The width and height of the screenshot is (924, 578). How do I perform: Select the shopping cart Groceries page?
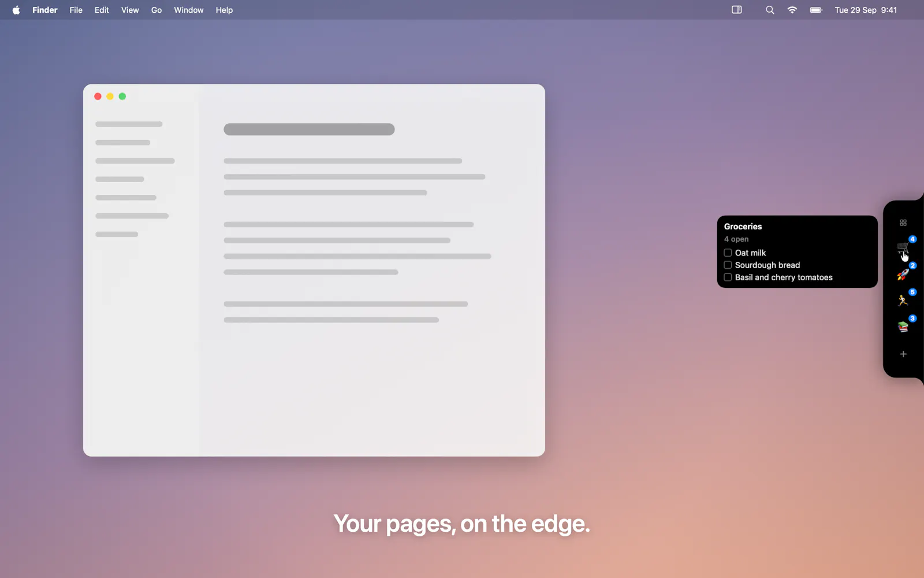[903, 248]
